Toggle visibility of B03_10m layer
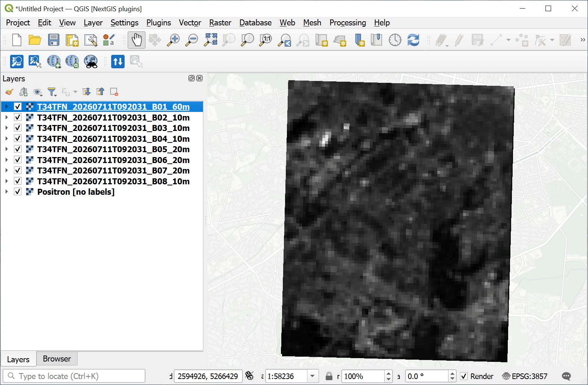 click(x=18, y=128)
